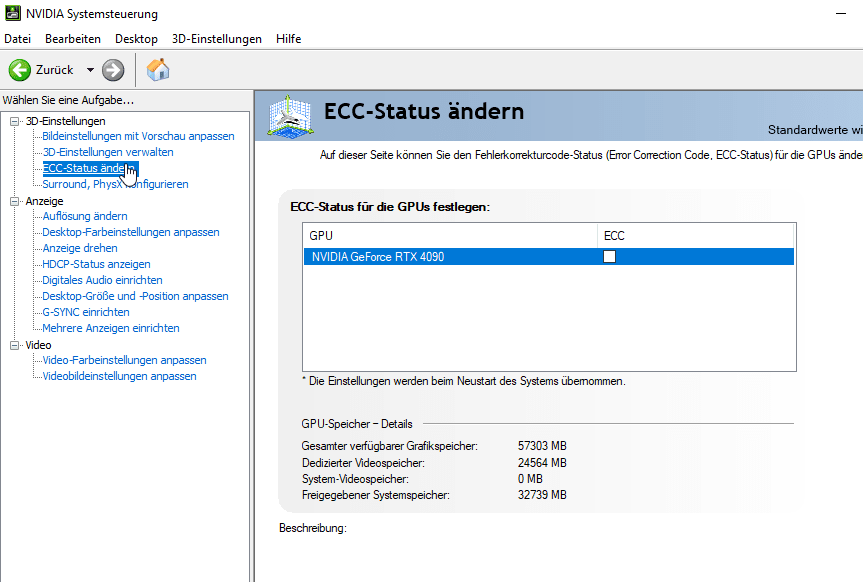Collapse the 3D-Einstellungen tree node
The image size is (863, 582).
(15, 121)
